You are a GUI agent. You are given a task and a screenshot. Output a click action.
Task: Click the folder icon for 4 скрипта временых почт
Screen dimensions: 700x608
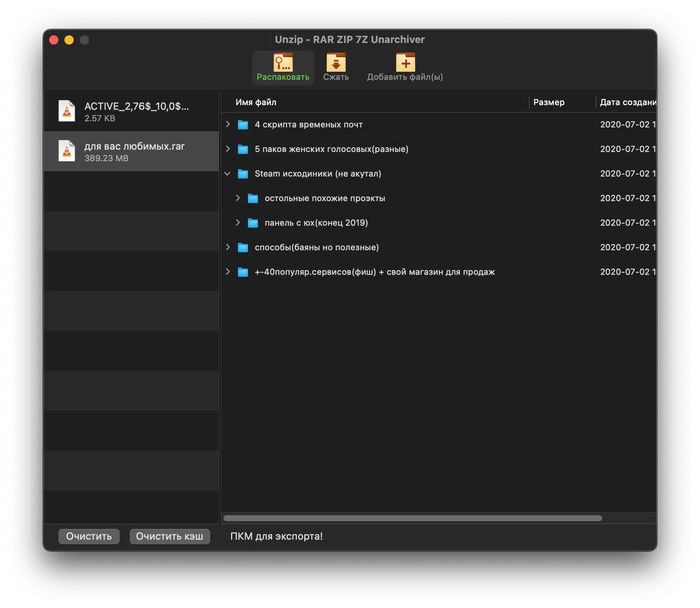(x=243, y=125)
